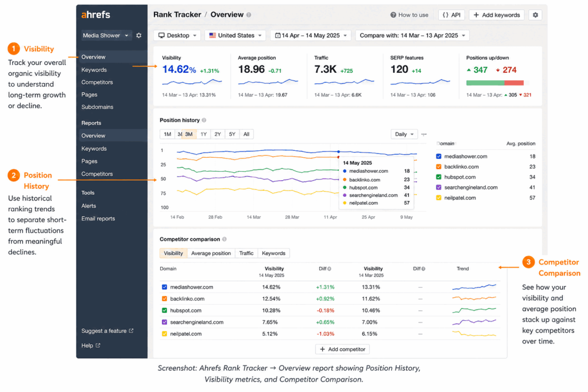Toggle backlinko.com checkbox in comparison table

tap(164, 298)
